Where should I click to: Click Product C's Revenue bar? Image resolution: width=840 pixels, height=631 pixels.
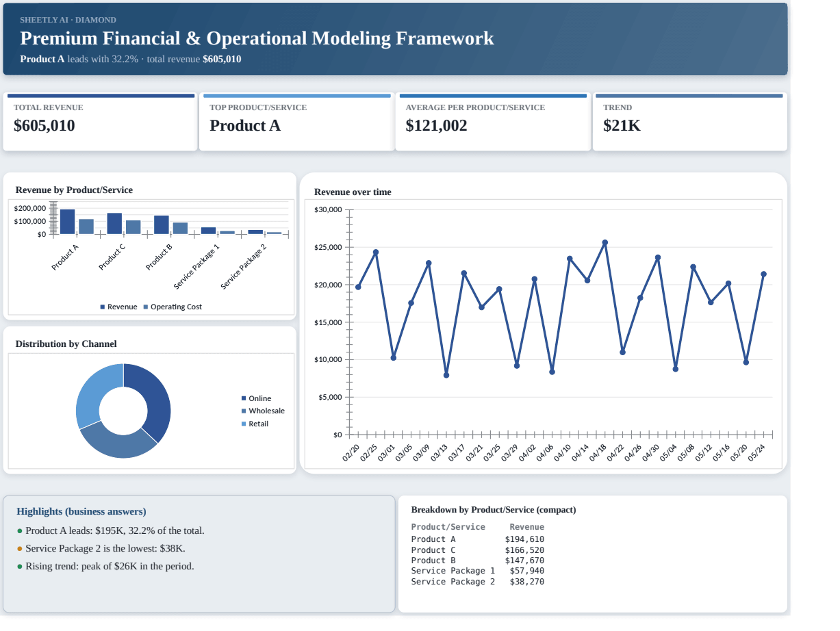(x=114, y=224)
